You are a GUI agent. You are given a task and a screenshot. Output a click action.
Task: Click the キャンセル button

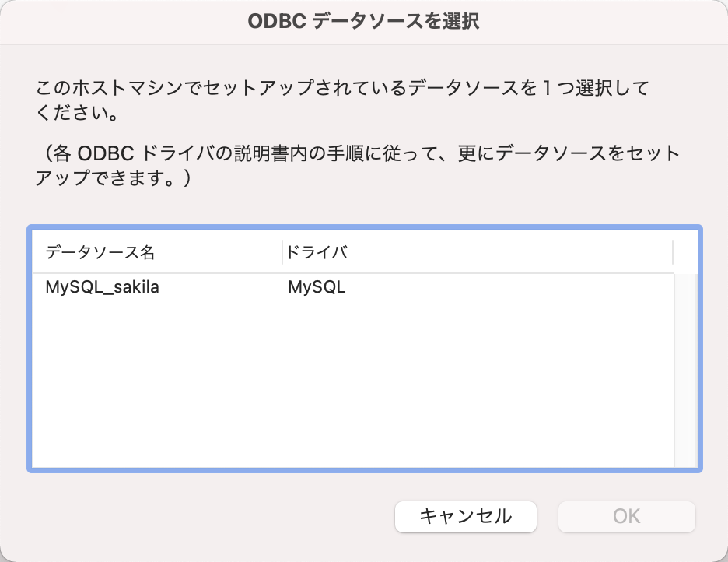click(465, 515)
